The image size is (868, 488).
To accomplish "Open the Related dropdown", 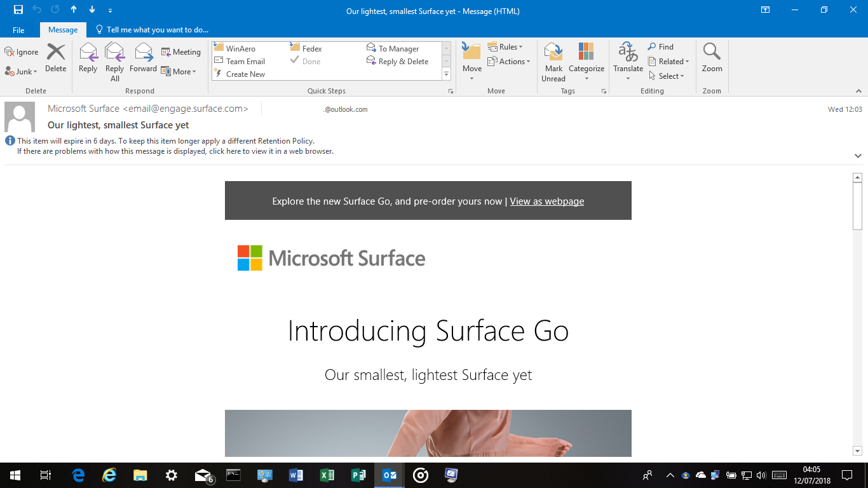I will (669, 62).
